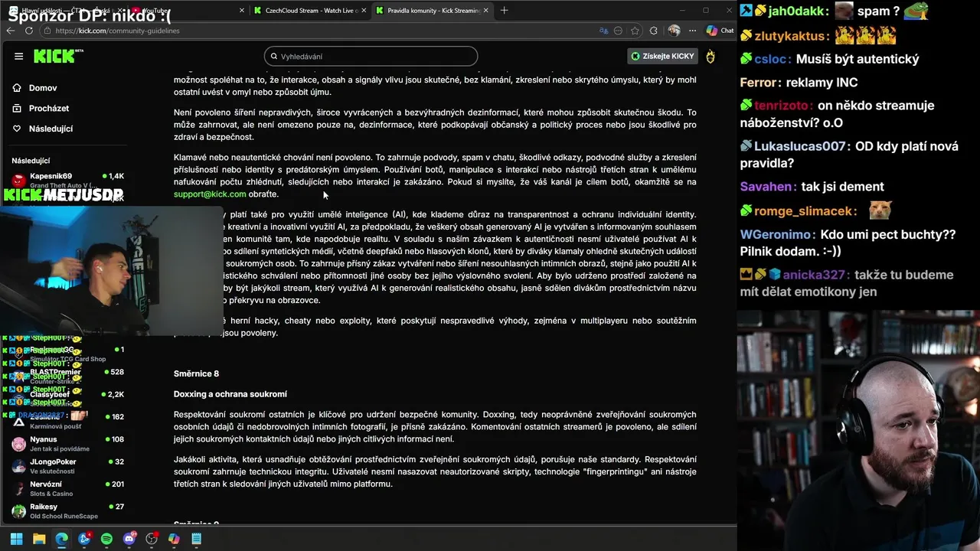
Task: Click the Nyanus viewer count 108
Action: 116,439
